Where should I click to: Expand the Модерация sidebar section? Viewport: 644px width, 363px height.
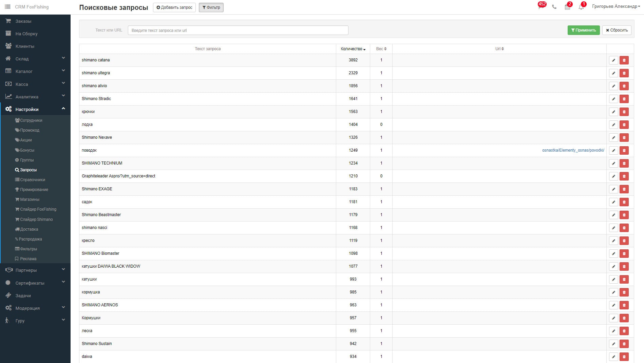coord(35,308)
